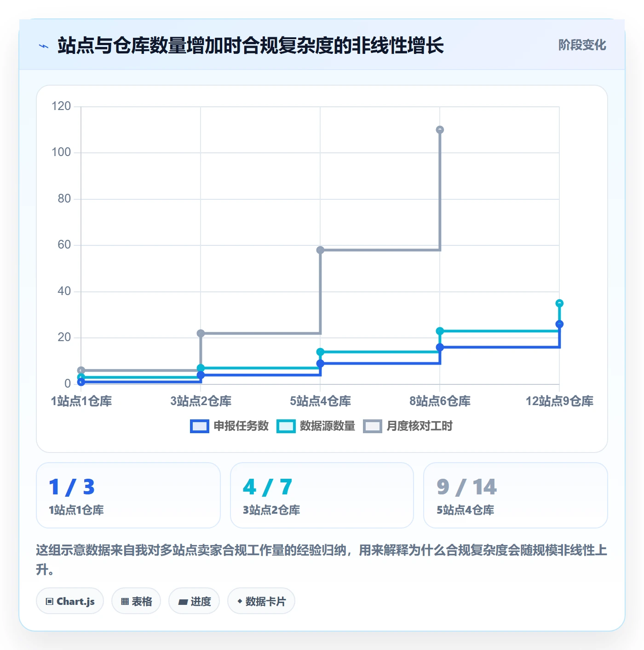Toggle 月度核对工时 legend series
The image size is (644, 650).
pyautogui.click(x=408, y=426)
